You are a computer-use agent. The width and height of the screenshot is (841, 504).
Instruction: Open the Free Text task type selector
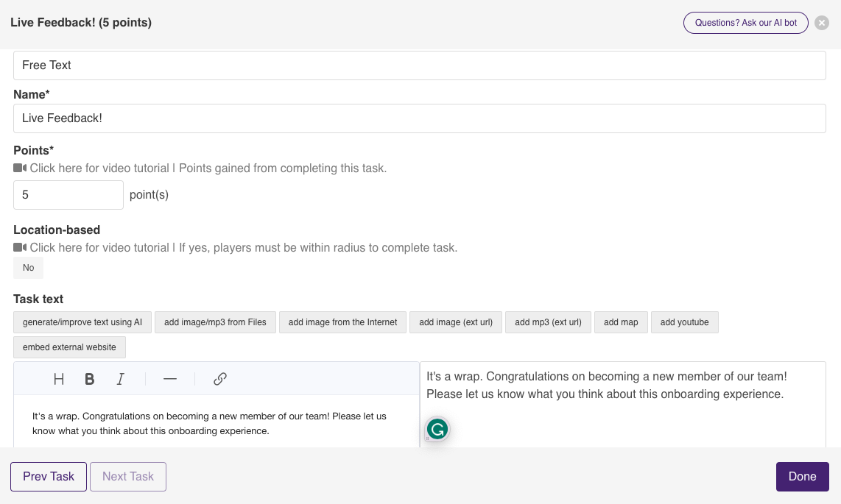420,65
